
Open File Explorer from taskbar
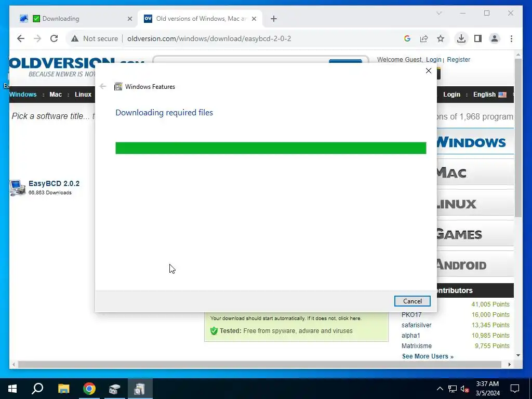click(63, 389)
